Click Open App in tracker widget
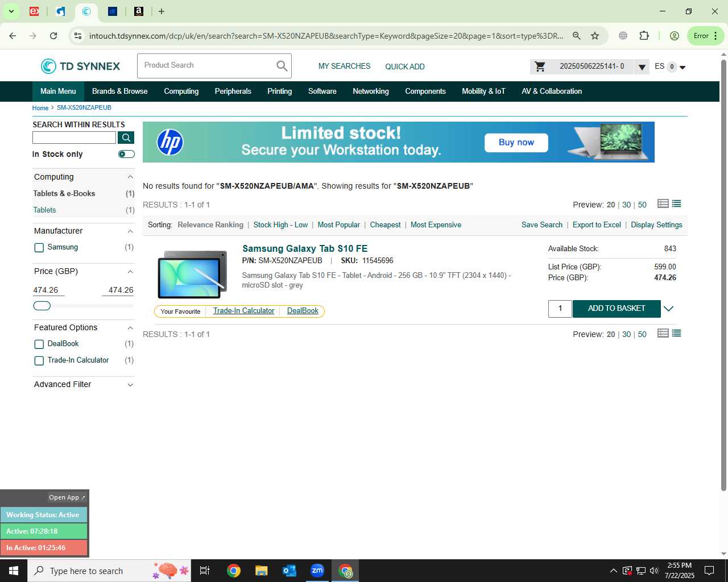This screenshot has height=582, width=728. pyautogui.click(x=67, y=497)
